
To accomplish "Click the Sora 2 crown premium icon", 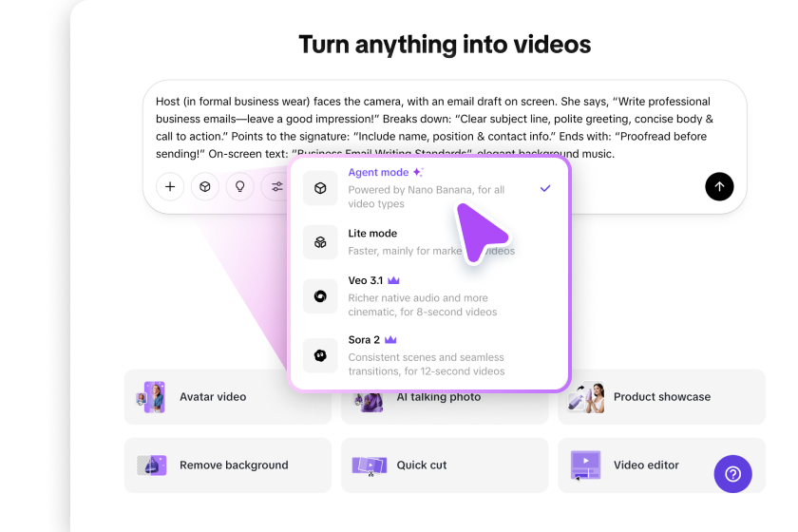I will [390, 339].
